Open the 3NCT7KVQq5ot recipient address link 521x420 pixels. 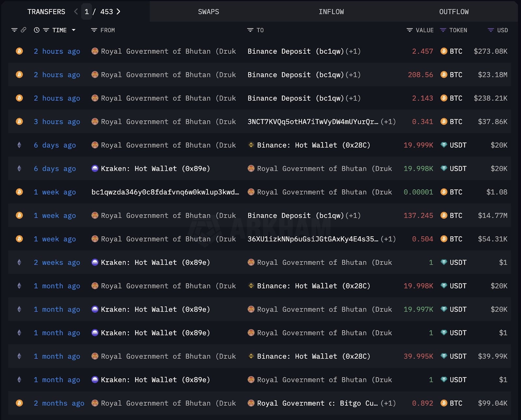click(313, 122)
